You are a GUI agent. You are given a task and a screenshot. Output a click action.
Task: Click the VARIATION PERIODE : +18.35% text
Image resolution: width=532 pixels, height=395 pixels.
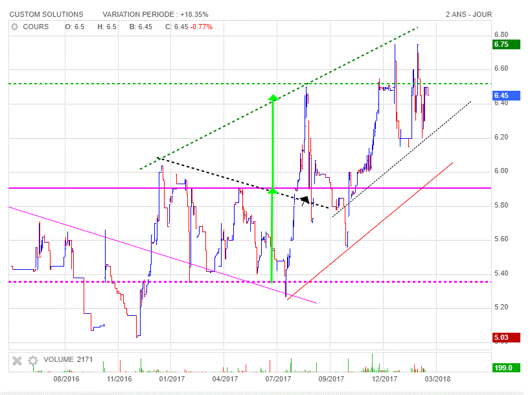[x=156, y=15]
